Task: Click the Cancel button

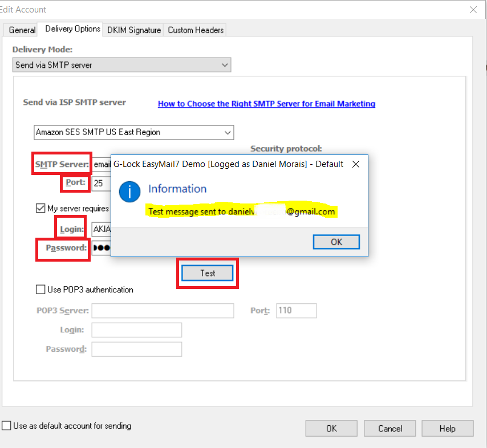Action: pyautogui.click(x=390, y=429)
